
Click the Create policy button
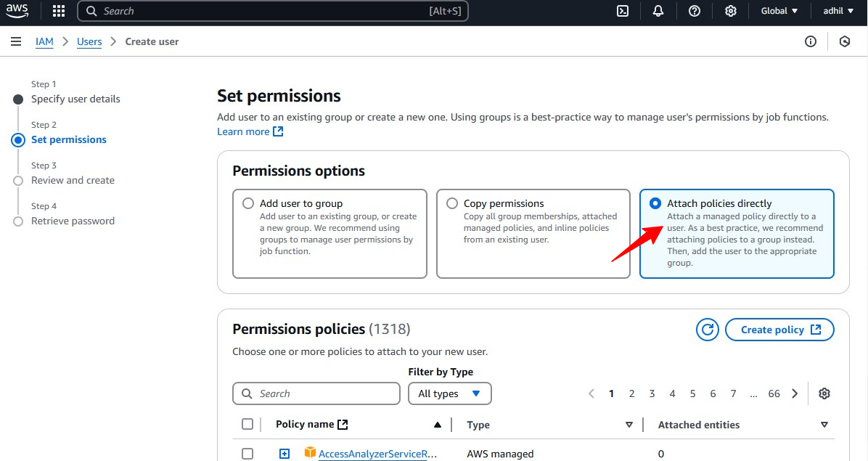779,330
